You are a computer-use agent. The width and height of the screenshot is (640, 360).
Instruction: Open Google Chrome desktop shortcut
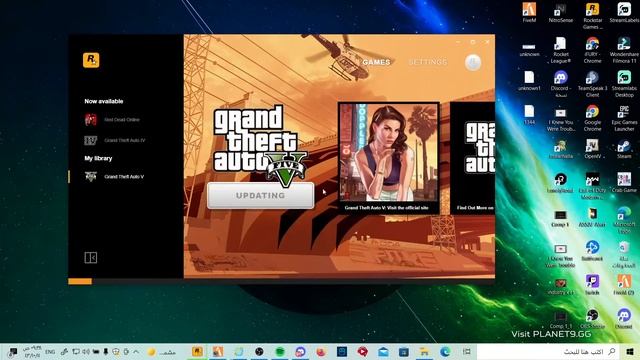click(x=592, y=118)
